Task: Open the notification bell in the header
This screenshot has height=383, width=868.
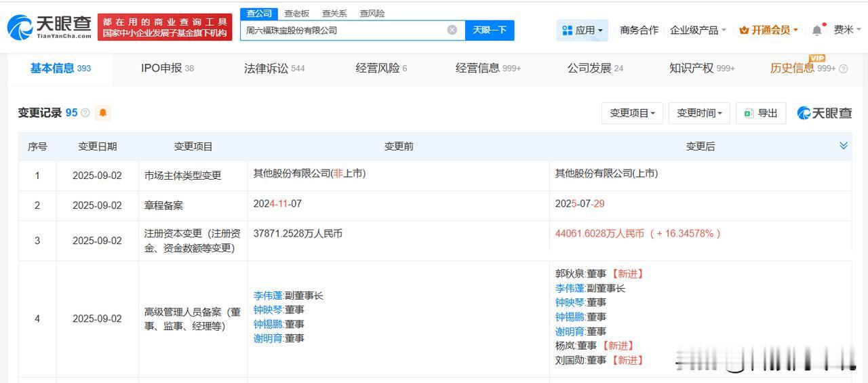Action: (817, 30)
